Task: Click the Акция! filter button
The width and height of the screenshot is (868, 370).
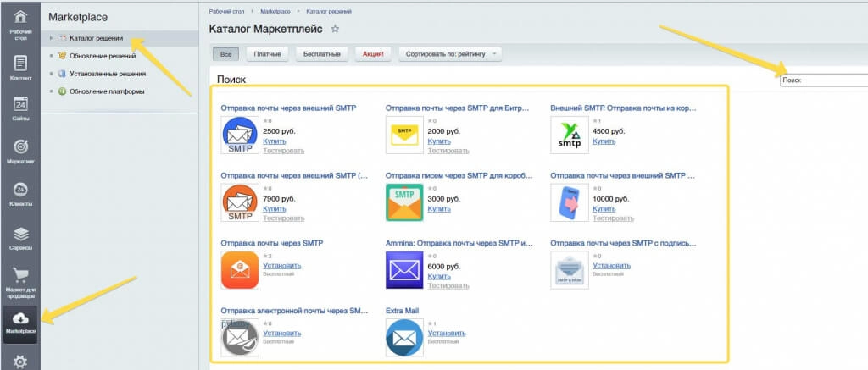Action: point(373,54)
